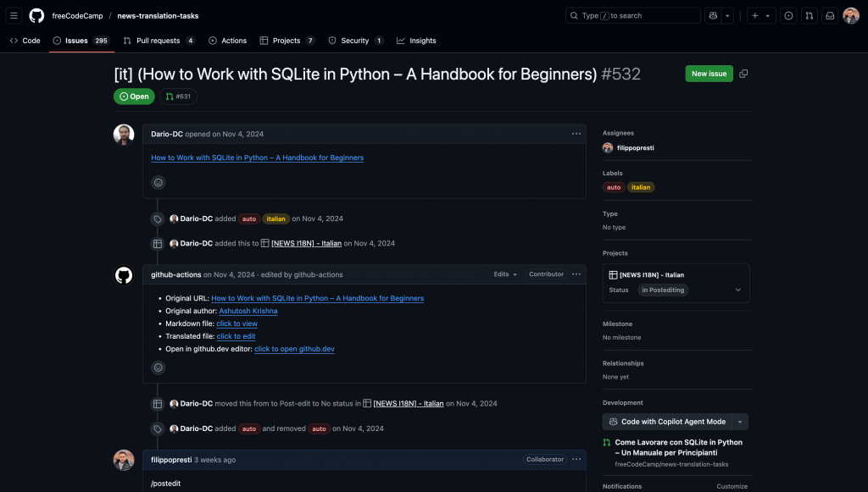
Task: Copy issue link icon beside New issue
Action: point(743,74)
